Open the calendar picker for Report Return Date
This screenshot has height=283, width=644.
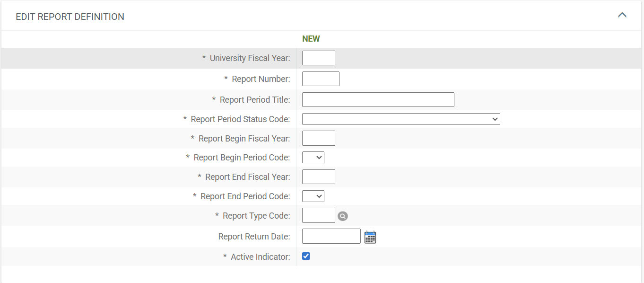[370, 237]
